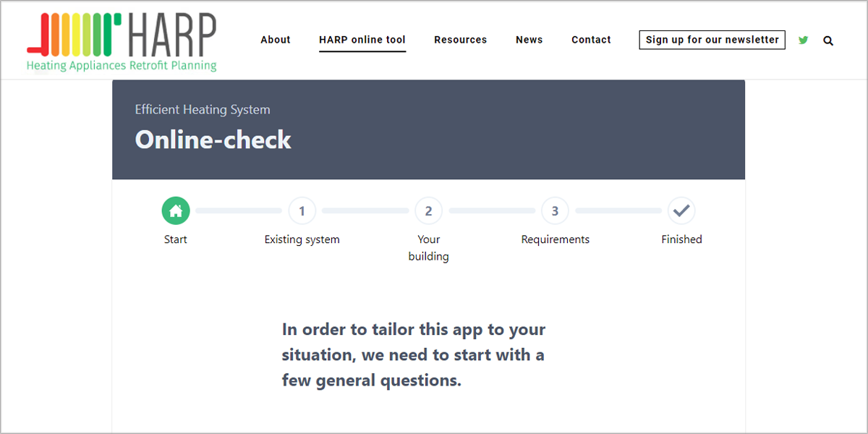The height and width of the screenshot is (434, 868).
Task: Open the About menu item
Action: 275,40
